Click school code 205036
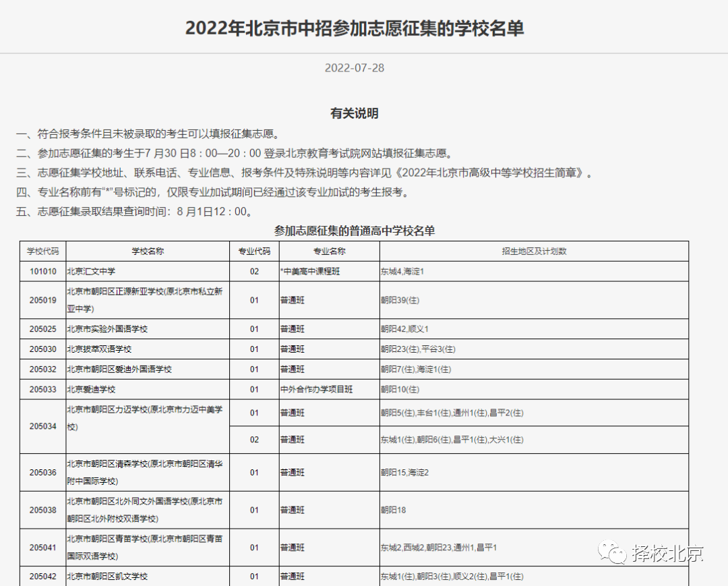728x586 pixels. click(x=42, y=472)
